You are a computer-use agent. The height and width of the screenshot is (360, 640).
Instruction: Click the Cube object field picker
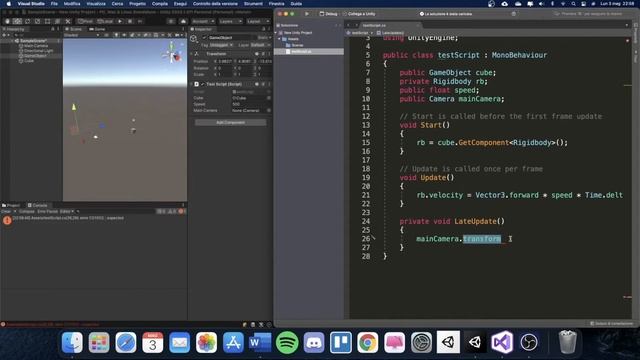[x=269, y=98]
